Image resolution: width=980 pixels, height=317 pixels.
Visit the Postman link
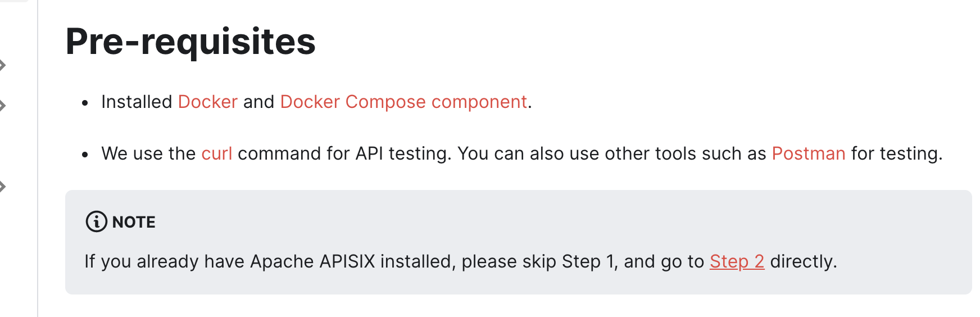pos(809,153)
